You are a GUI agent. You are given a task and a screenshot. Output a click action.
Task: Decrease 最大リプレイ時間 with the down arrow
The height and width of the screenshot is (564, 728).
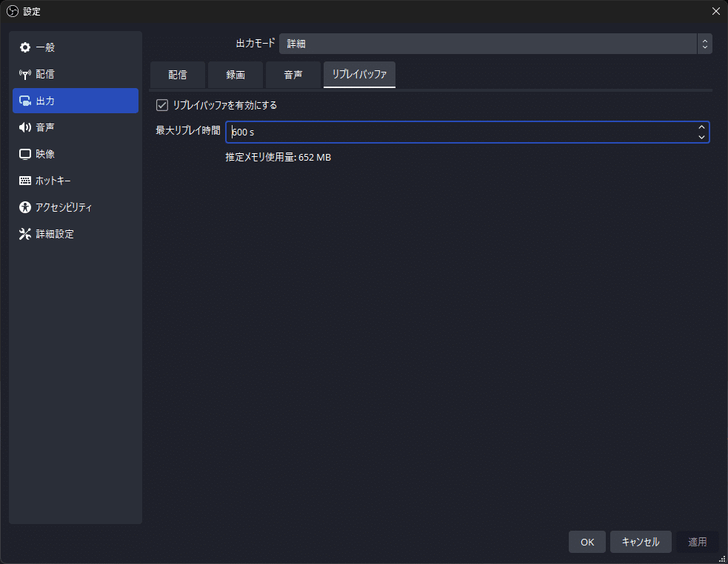tap(701, 137)
